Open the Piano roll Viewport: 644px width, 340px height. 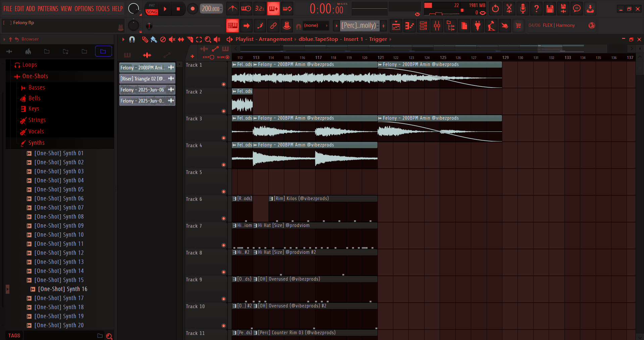410,25
